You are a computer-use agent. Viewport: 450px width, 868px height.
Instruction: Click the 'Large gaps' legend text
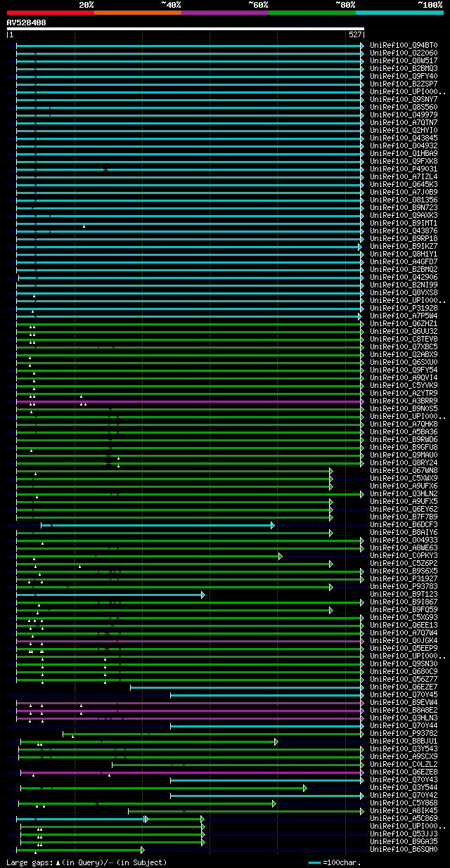86,862
